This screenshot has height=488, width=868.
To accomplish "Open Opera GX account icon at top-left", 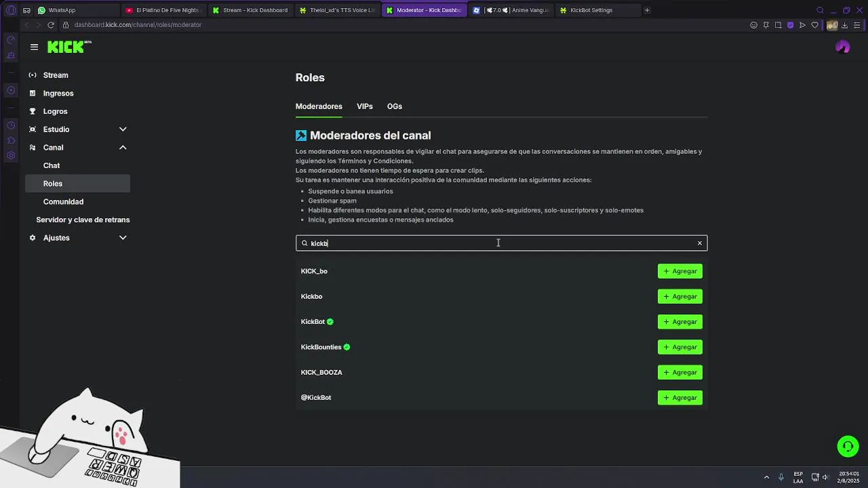I will pyautogui.click(x=11, y=10).
